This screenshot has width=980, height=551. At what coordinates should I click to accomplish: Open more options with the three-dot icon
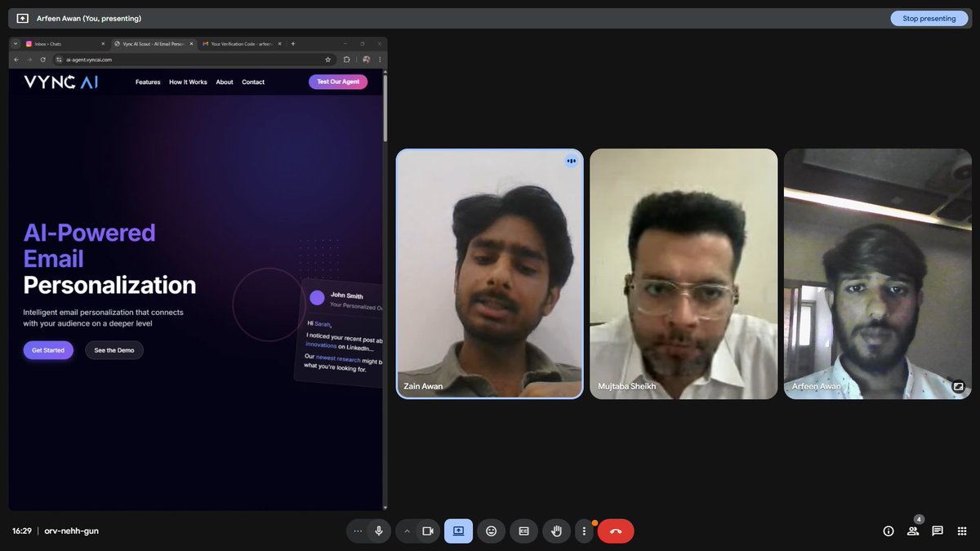point(584,531)
